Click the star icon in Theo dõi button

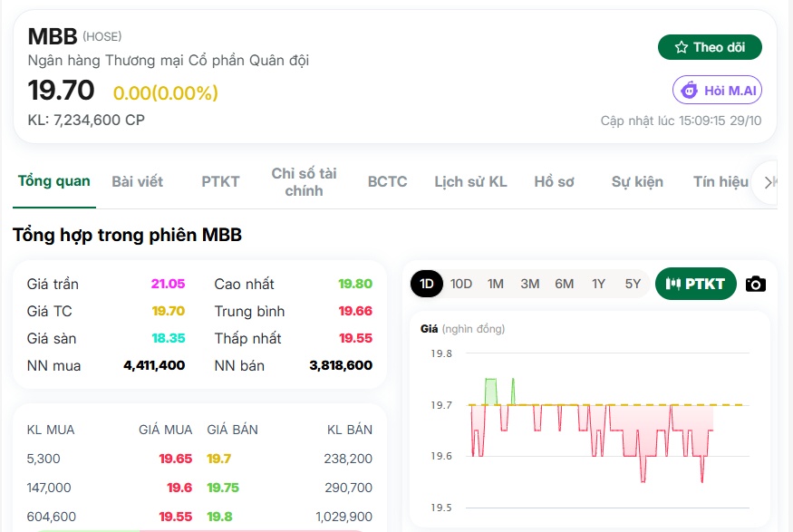(x=682, y=47)
